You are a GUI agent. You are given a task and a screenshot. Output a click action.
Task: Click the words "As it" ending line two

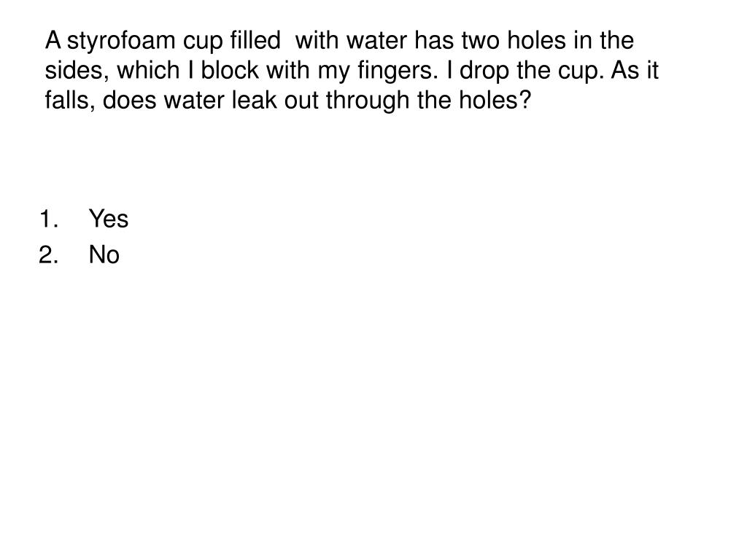pyautogui.click(x=635, y=71)
